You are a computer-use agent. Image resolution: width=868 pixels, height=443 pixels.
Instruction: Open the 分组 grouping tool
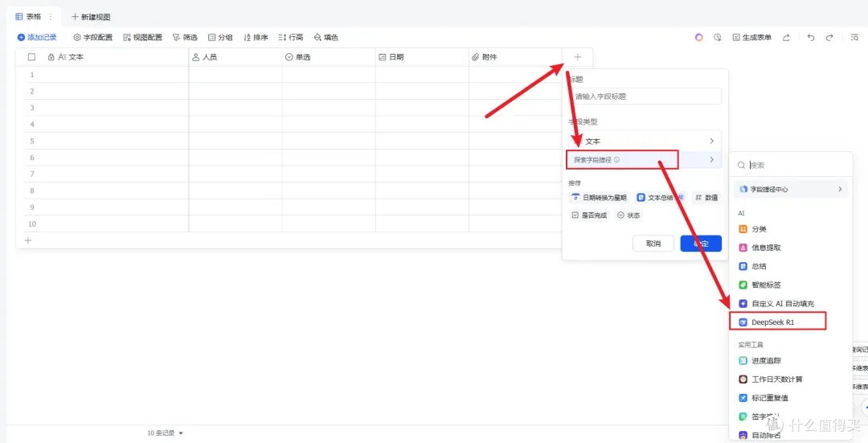pos(220,37)
